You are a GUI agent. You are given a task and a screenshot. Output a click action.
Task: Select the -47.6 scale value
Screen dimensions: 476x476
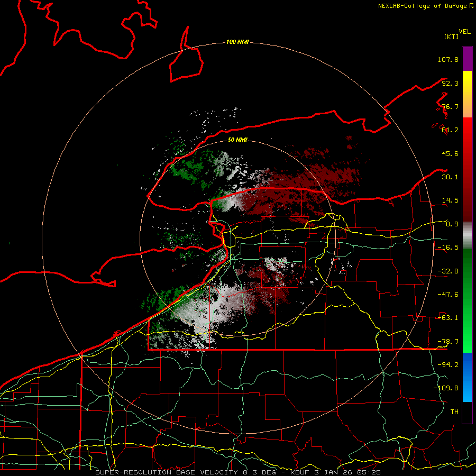click(x=448, y=295)
